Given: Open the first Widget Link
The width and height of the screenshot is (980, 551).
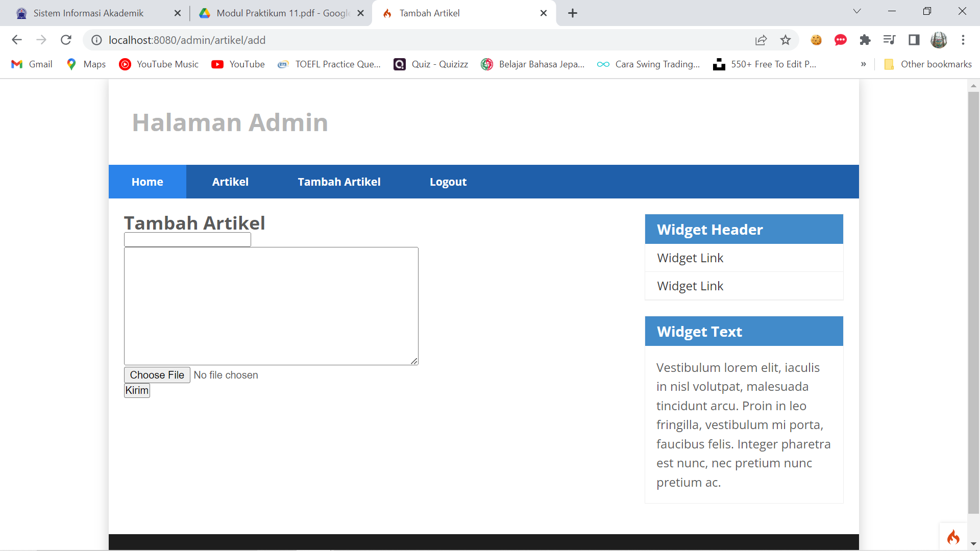Looking at the screenshot, I should point(690,258).
